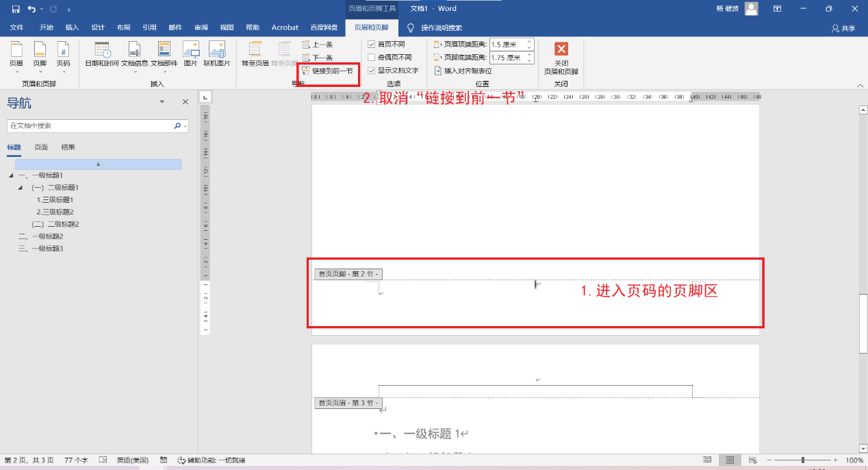Open Customize Quick Access Toolbar dropdown
The width and height of the screenshot is (868, 470).
69,10
